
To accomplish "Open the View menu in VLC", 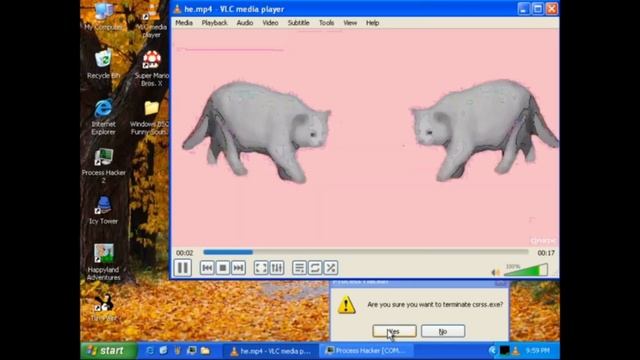I will 350,23.
